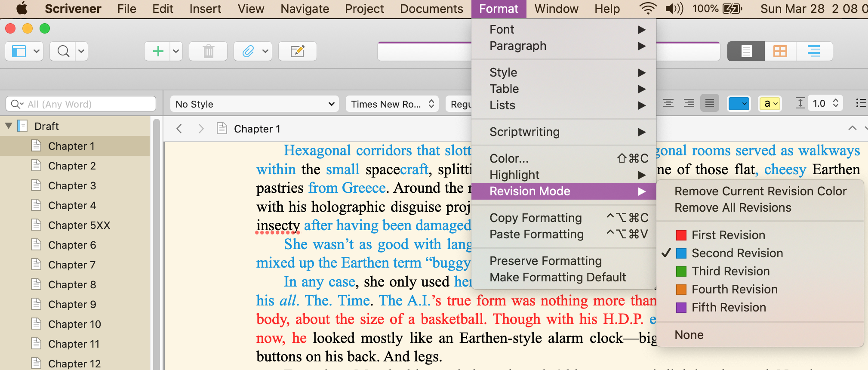Open the Project menu

click(364, 9)
